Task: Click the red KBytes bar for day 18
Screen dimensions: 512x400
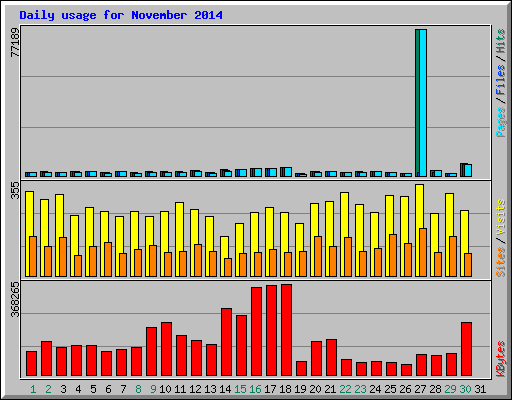Action: 286,330
